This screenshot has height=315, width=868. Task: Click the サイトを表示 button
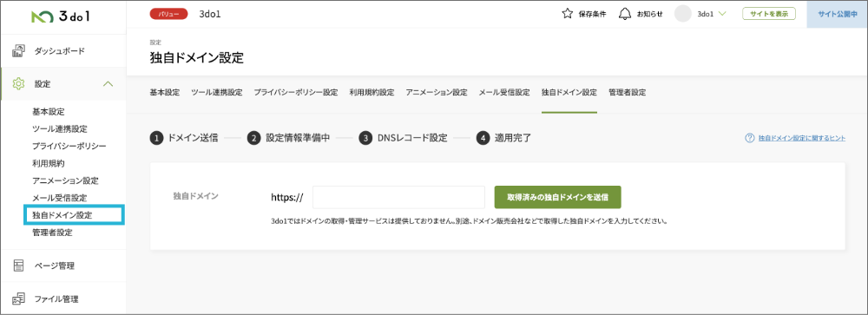[769, 14]
